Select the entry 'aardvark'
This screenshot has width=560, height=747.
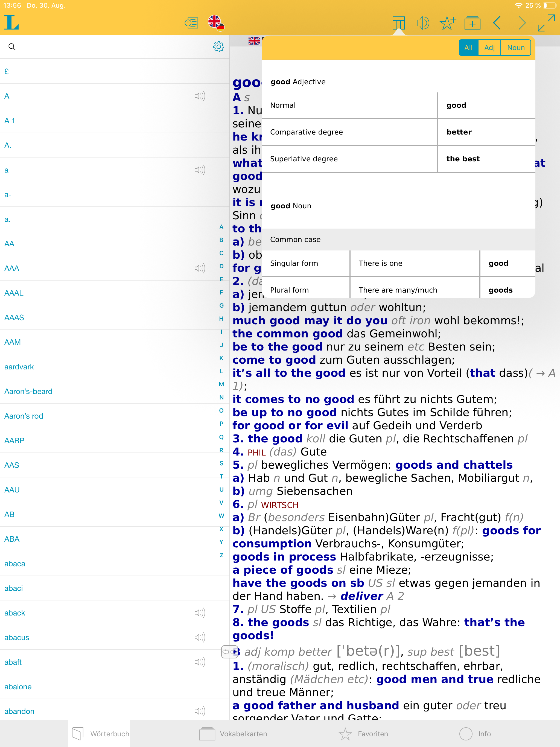click(19, 366)
